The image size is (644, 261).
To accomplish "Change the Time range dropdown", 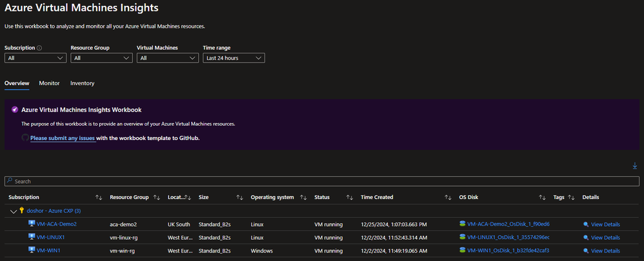I will coord(234,58).
